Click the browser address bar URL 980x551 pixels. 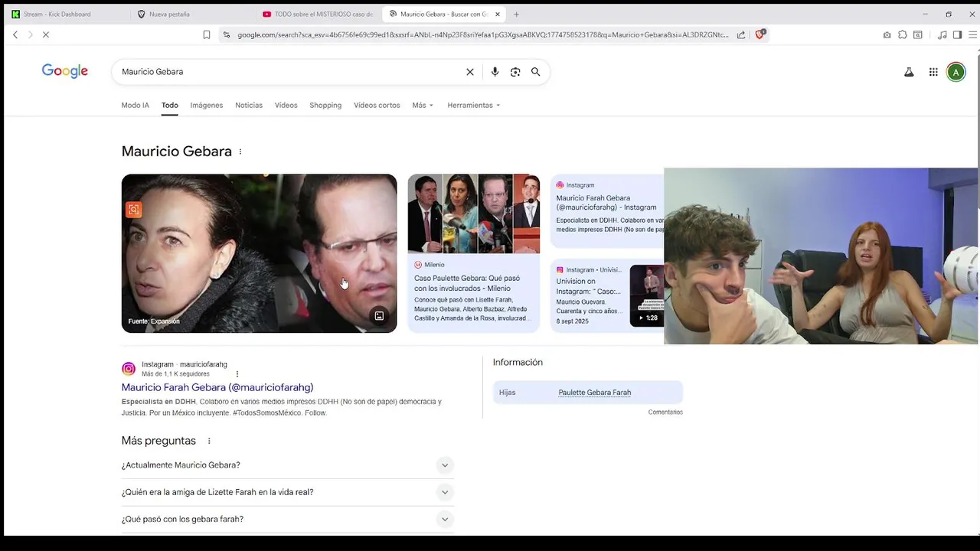point(482,34)
